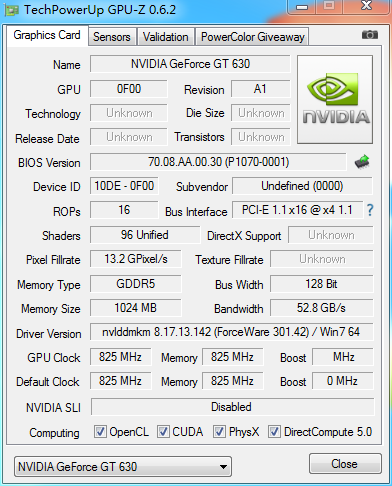
Task: Select NVIDIA GeForce GT 630 combo box
Action: [x=123, y=467]
